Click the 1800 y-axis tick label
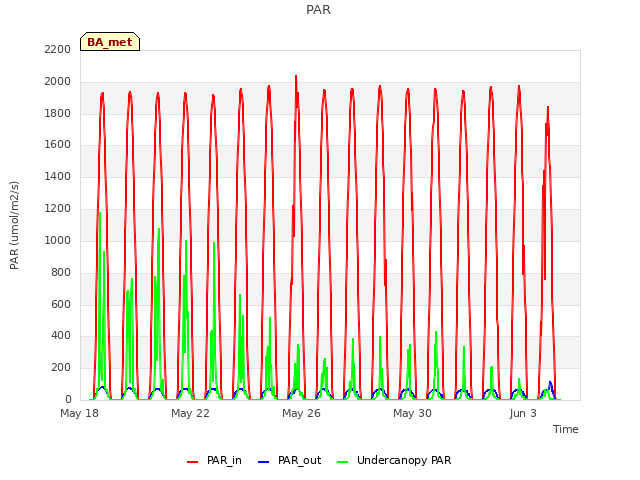This screenshot has height=480, width=640. coord(58,113)
